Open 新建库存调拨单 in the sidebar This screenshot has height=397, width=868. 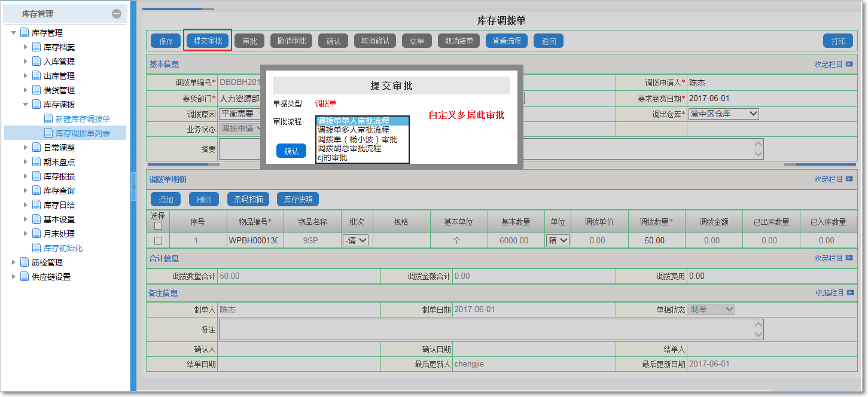click(83, 119)
